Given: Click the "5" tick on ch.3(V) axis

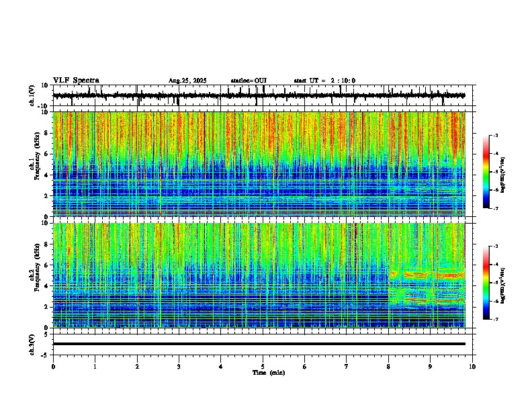Looking at the screenshot, I should (x=47, y=334).
